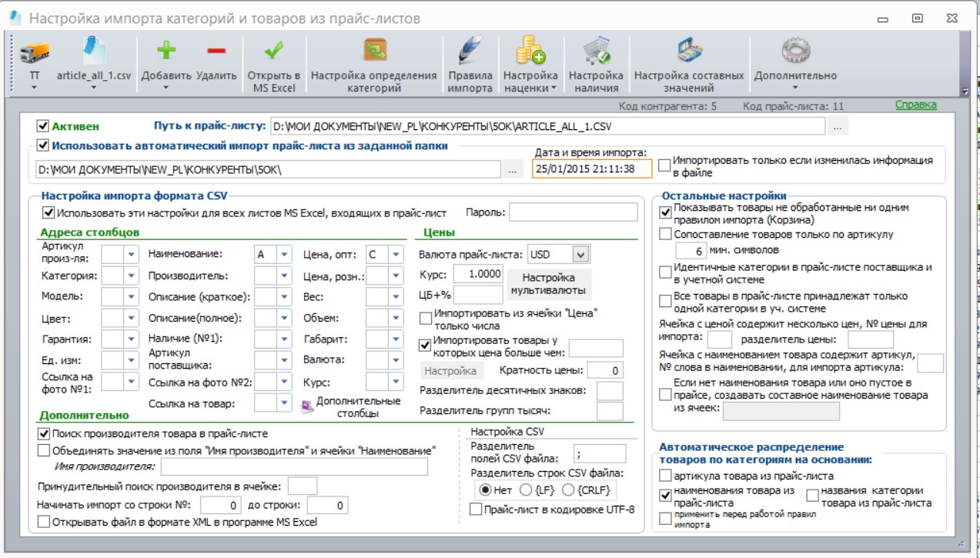Click the import date and time field
The image size is (980, 558).
591,169
